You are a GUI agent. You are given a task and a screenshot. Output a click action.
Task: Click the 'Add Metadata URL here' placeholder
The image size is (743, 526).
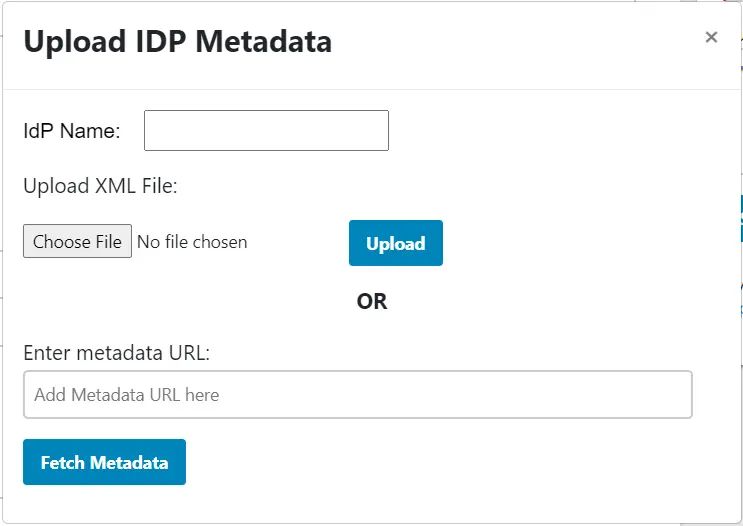point(127,395)
